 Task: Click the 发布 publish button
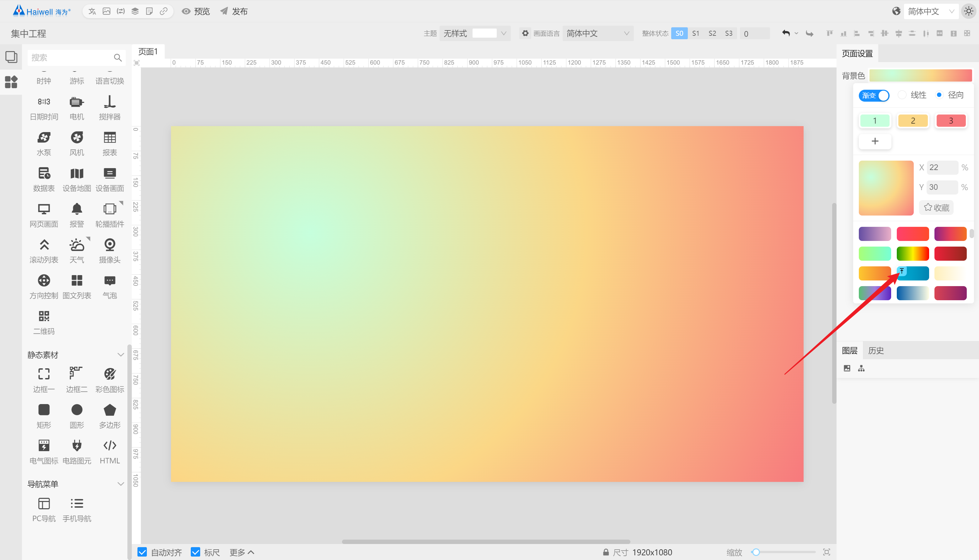coord(234,11)
